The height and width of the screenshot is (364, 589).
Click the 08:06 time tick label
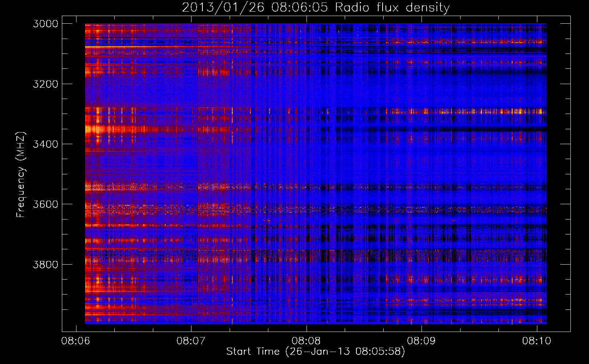[x=76, y=341]
